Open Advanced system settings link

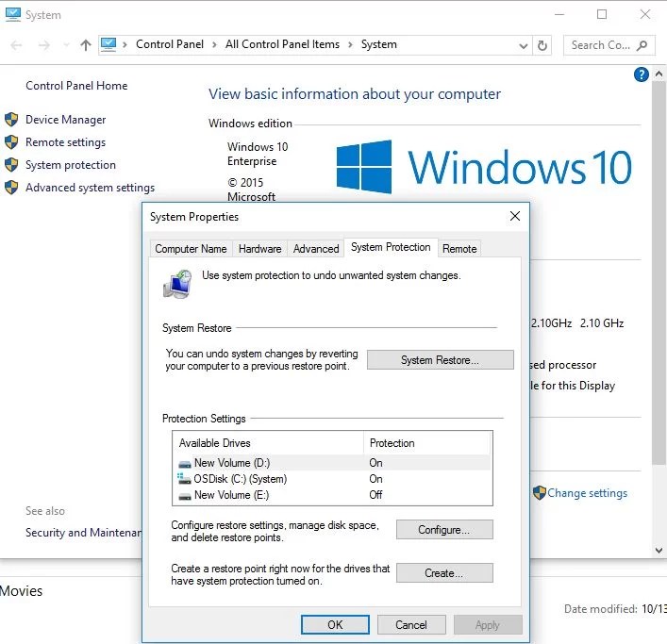(x=91, y=188)
